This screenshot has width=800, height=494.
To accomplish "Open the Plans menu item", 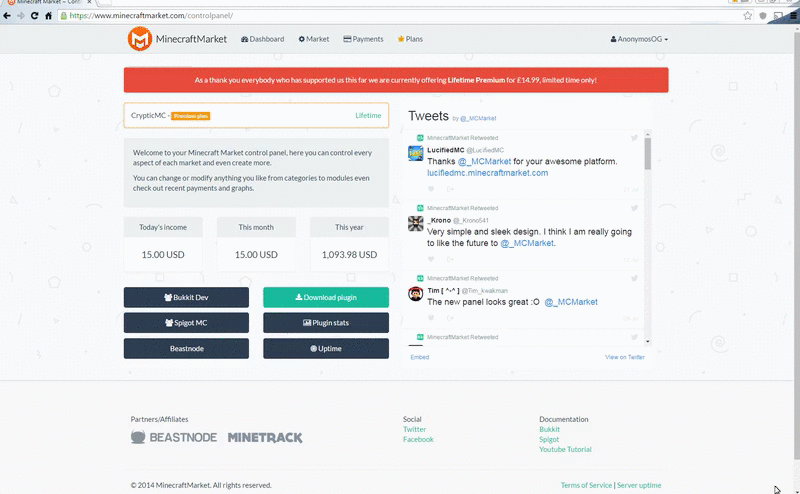I will point(410,39).
